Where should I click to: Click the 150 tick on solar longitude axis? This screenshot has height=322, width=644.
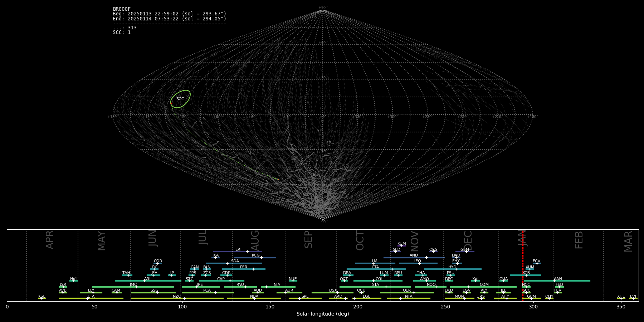270,307
